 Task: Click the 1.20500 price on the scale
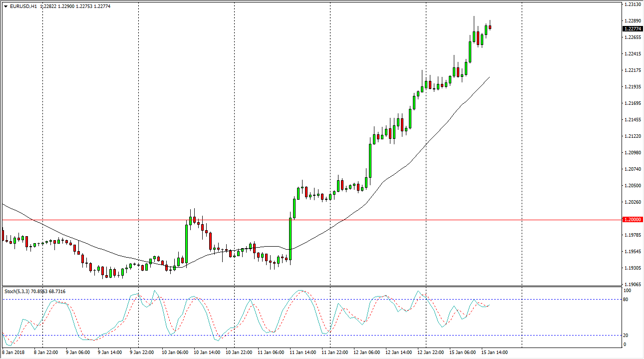pyautogui.click(x=633, y=186)
